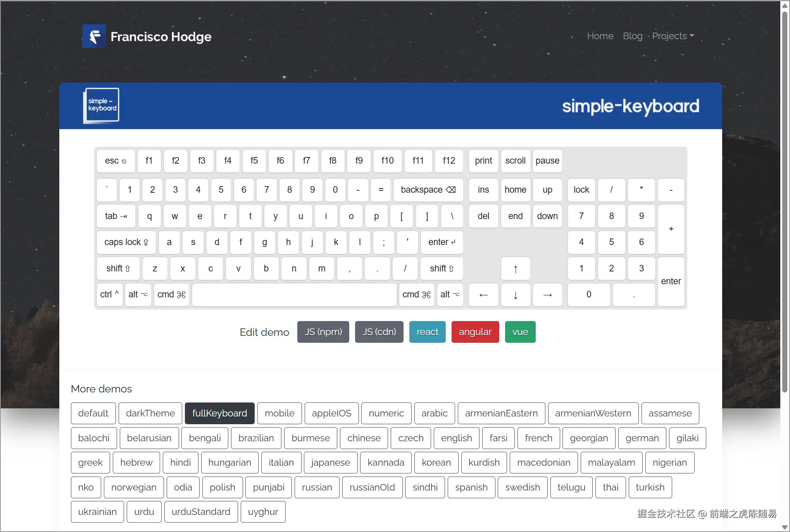Viewport: 790px width, 532px height.
Task: Open the vue demo on the edit row
Action: point(520,332)
